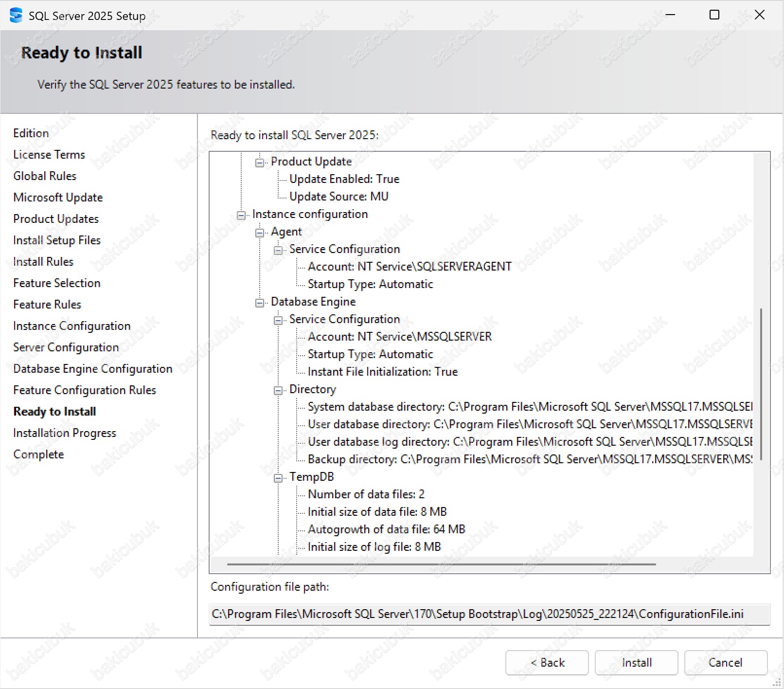Select the Feature Rules step
784x689 pixels.
coord(47,305)
